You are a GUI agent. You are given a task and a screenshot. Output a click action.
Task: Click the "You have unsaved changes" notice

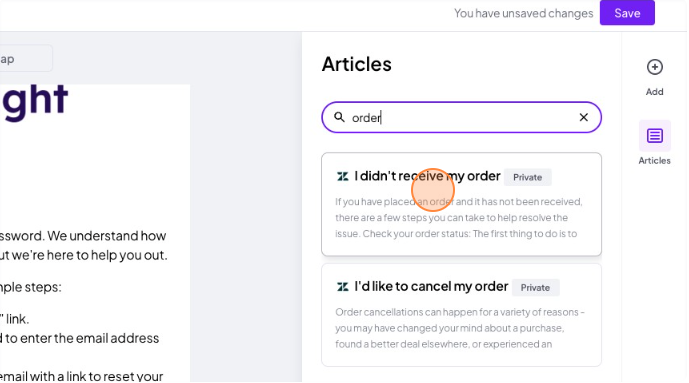(523, 14)
